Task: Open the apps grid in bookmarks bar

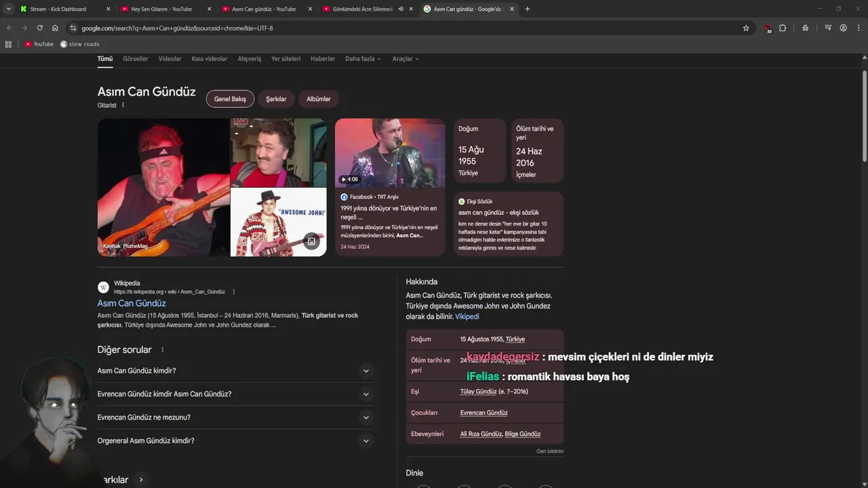Action: [8, 44]
